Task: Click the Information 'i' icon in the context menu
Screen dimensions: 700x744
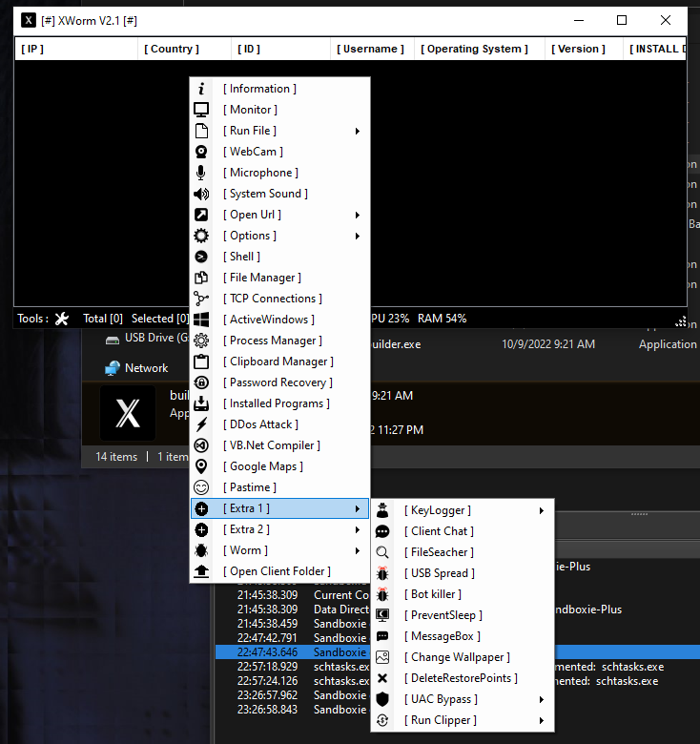Action: [x=201, y=89]
